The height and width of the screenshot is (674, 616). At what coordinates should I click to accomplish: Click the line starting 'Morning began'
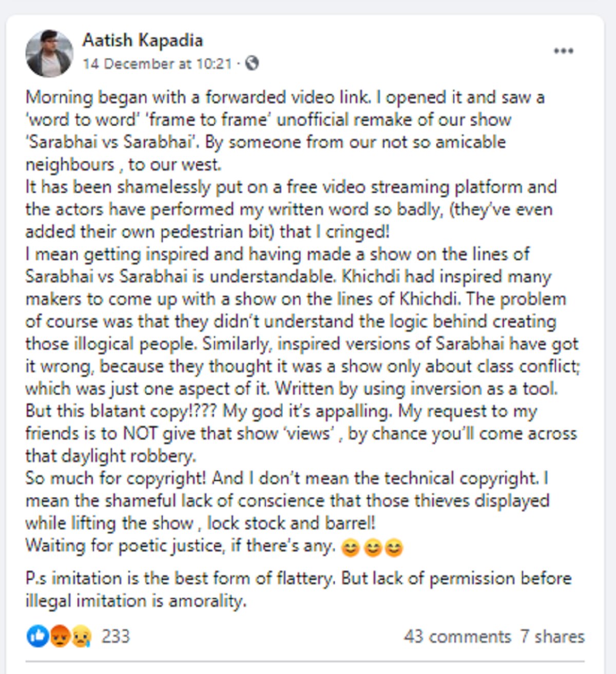pos(285,97)
